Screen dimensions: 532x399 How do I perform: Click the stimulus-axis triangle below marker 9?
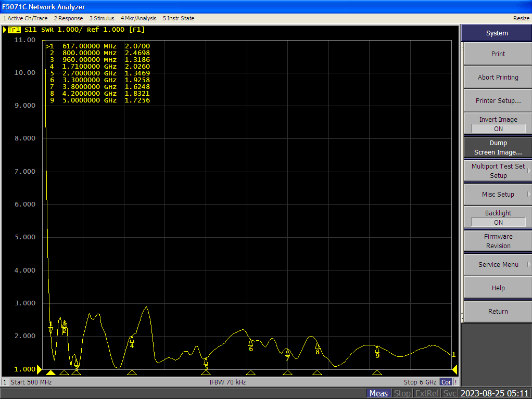click(x=377, y=372)
